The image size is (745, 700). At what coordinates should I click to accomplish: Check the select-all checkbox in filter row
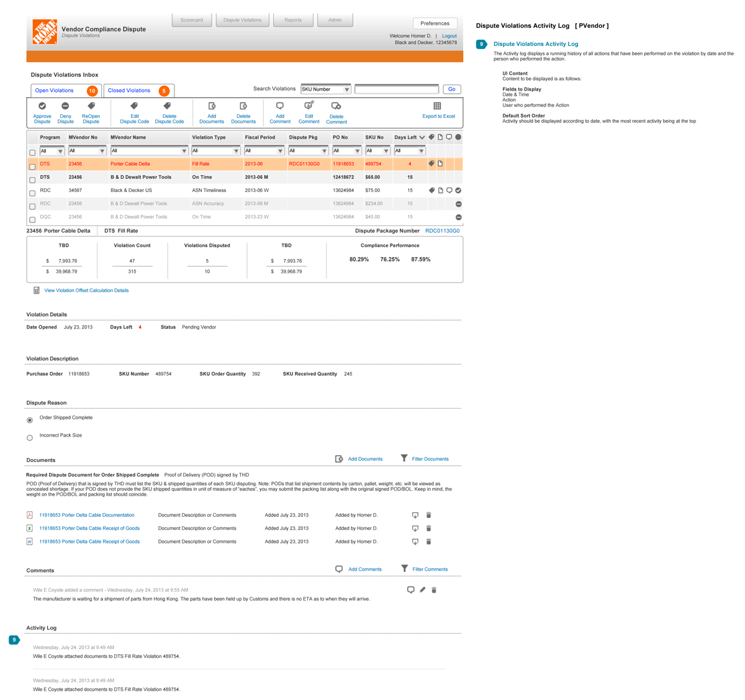32,153
